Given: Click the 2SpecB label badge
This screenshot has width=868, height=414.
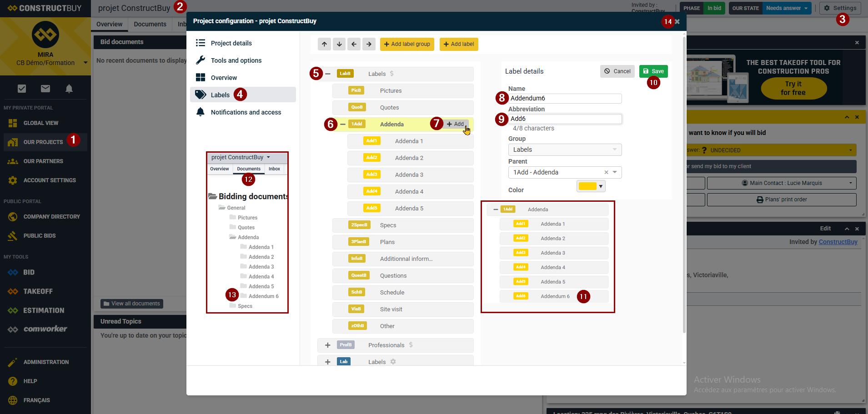Looking at the screenshot, I should [x=359, y=225].
